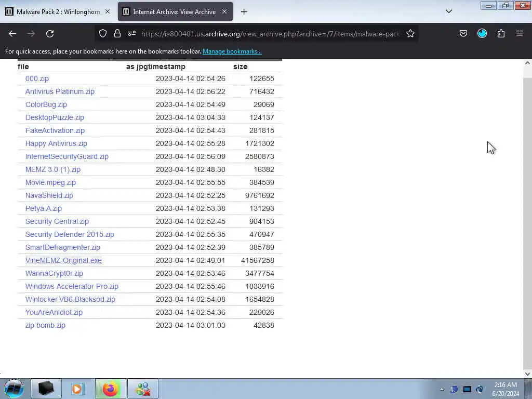Click the file column header
The image size is (532, 399).
[x=23, y=66]
